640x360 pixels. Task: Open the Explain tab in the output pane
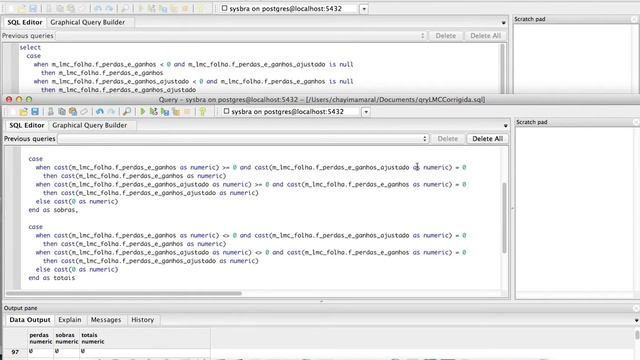(x=69, y=320)
